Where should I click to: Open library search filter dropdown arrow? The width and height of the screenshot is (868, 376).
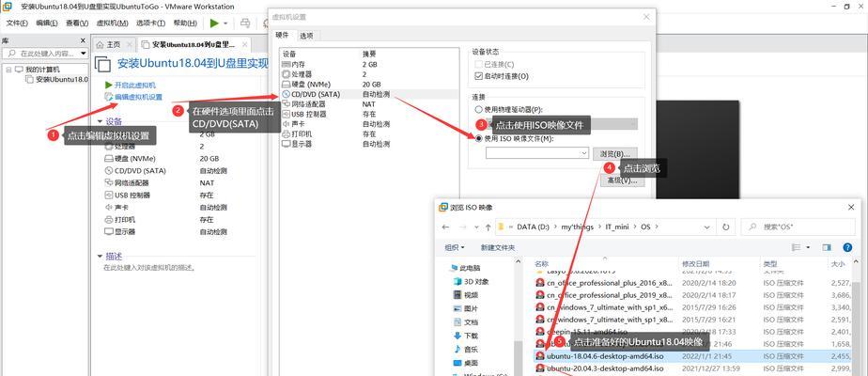click(84, 54)
